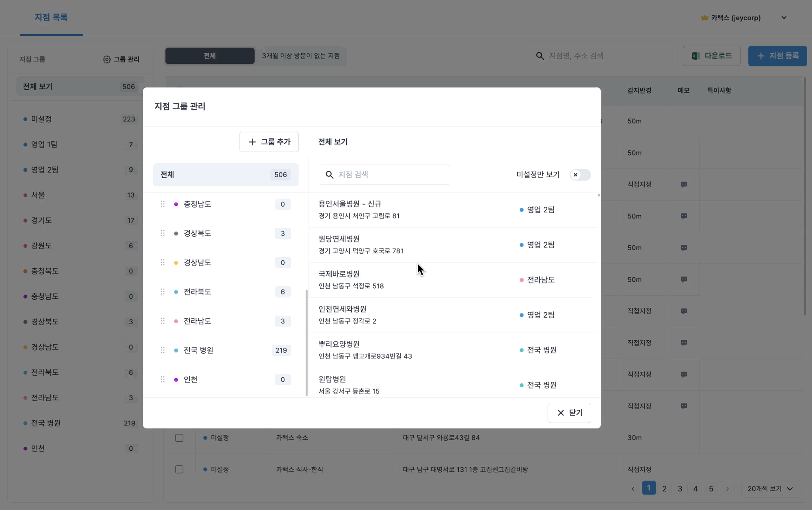Expand the 카택스 (jeycorp) account dropdown
Image resolution: width=812 pixels, height=510 pixels.
point(784,18)
